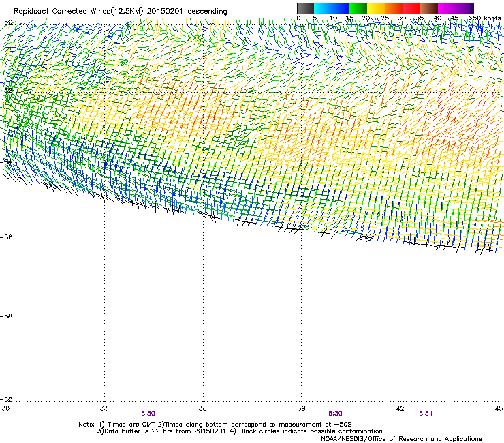The width and height of the screenshot is (504, 443).
Task: Select the green 15-20 knots legend swatch
Action: pos(358,8)
